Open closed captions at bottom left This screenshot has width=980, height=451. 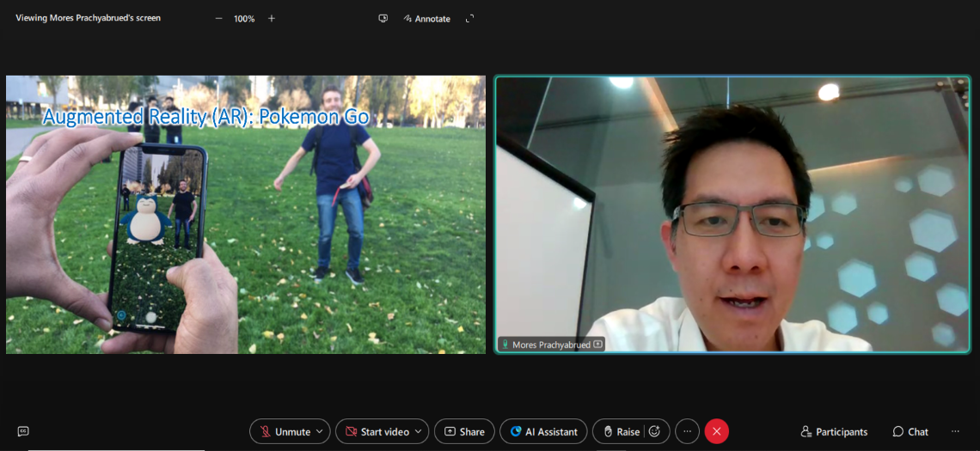(23, 431)
